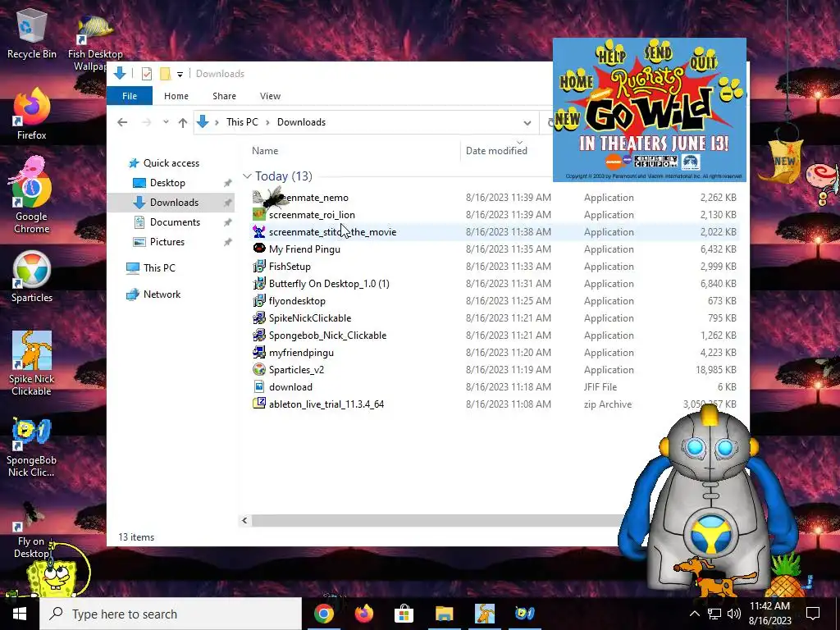Collapse the Today (13) group
This screenshot has width=840, height=630.
click(247, 176)
